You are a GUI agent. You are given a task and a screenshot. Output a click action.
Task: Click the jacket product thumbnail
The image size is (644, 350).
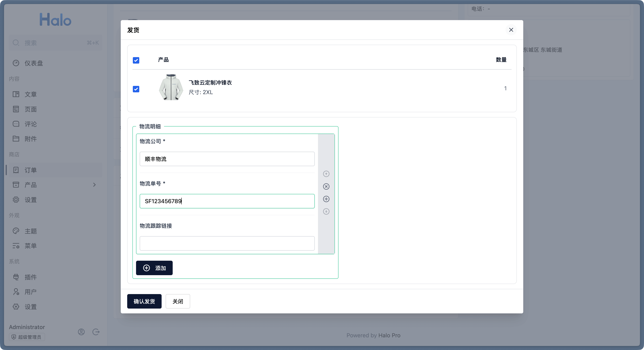[x=171, y=87]
